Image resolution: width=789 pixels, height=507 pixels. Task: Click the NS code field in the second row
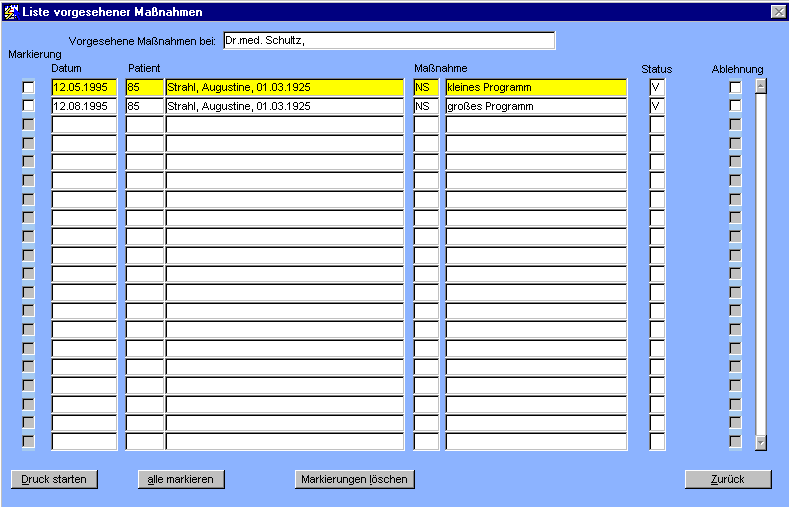click(x=426, y=106)
